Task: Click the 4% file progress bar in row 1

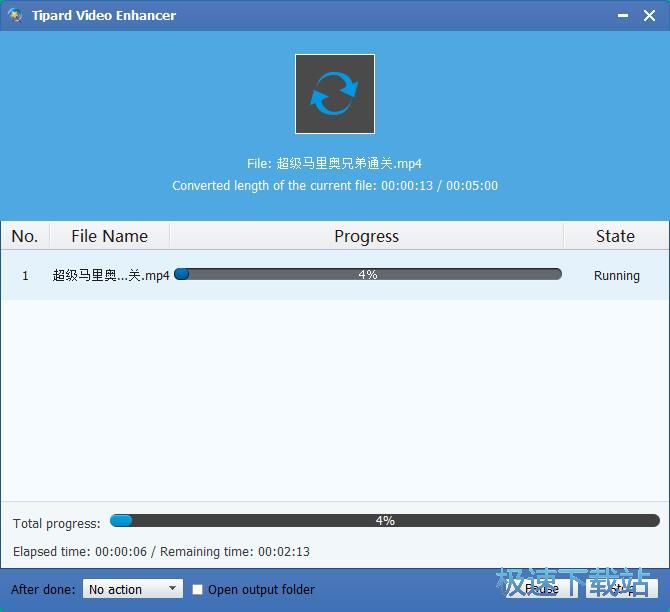Action: tap(368, 274)
